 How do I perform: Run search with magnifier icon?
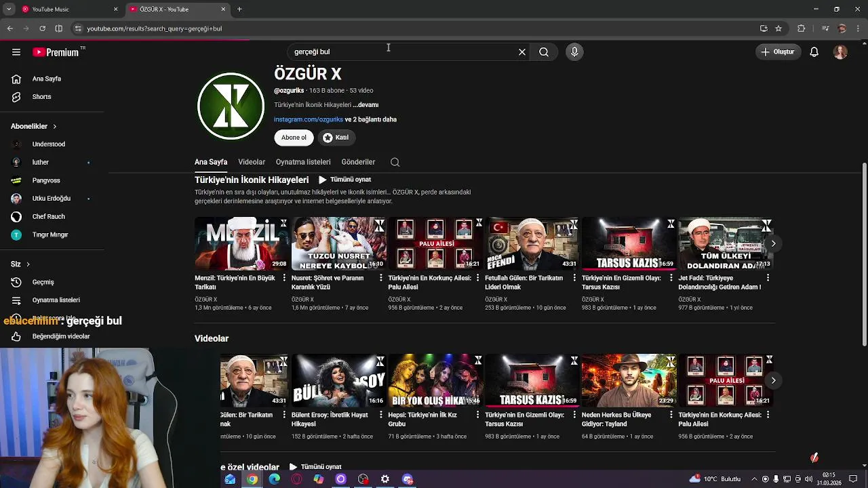click(x=544, y=52)
